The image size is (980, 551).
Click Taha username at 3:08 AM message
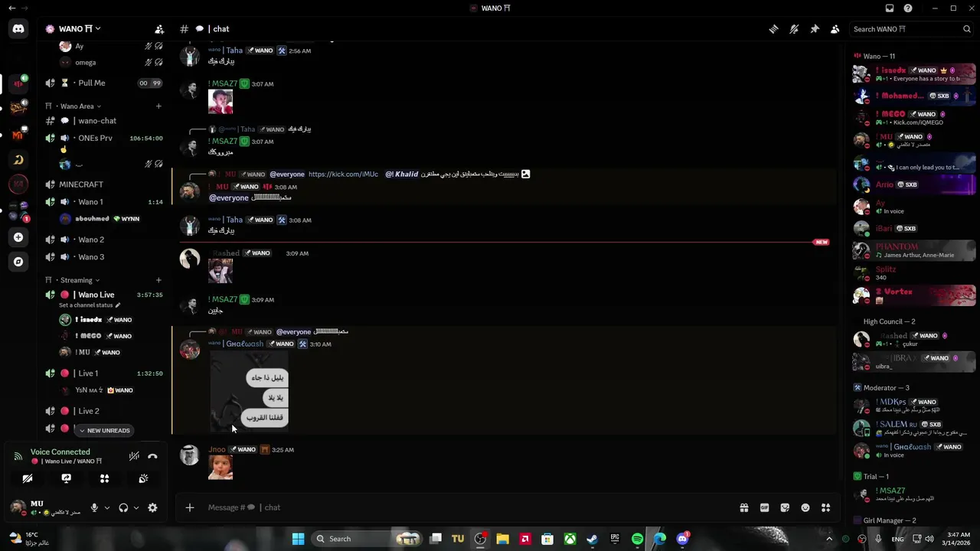234,220
